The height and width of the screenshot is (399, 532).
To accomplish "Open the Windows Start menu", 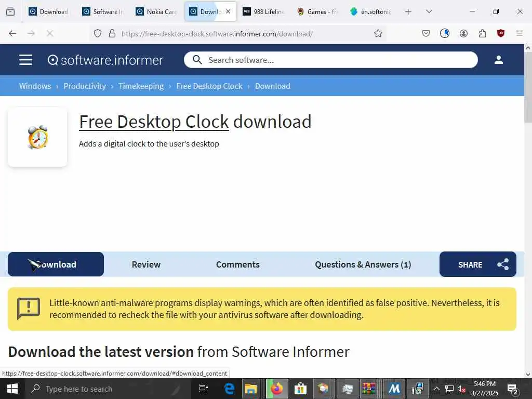I will click(12, 389).
